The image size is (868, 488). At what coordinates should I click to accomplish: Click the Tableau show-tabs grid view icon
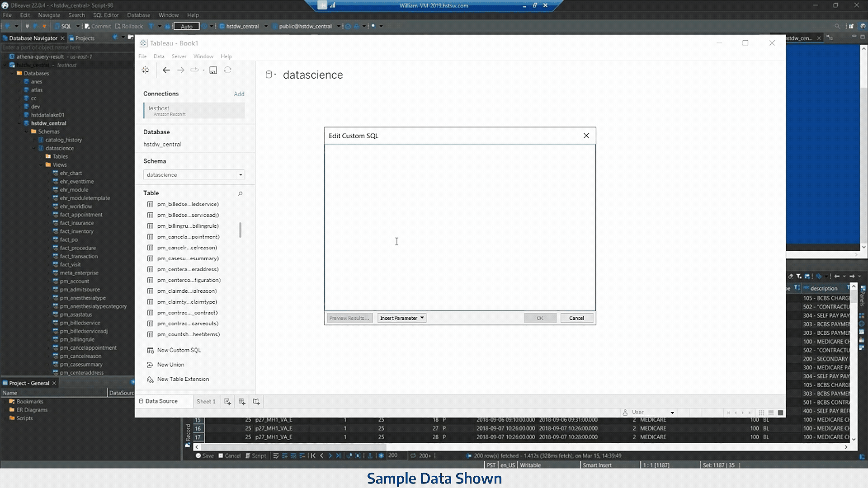coord(761,413)
